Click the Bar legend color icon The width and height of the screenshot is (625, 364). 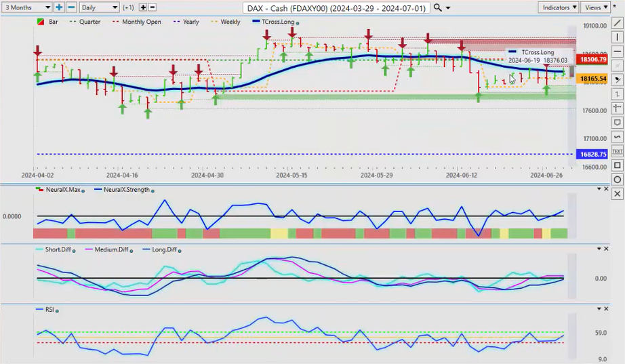(40, 22)
